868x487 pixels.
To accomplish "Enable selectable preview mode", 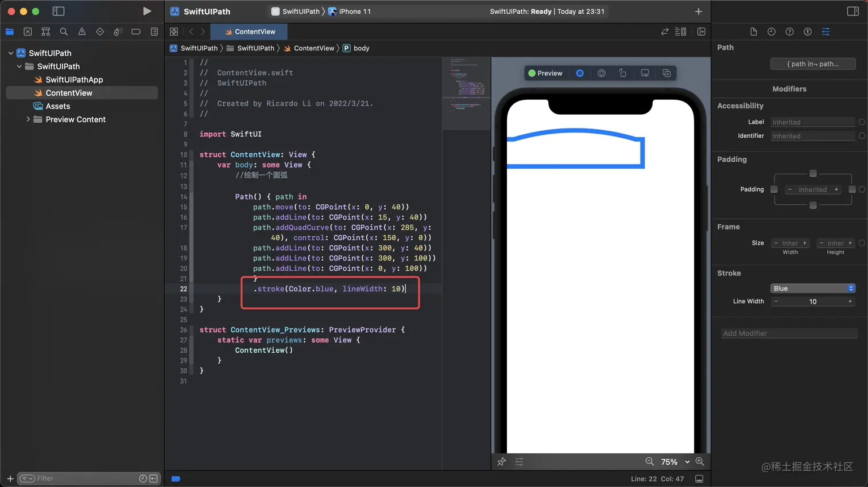I will coord(602,73).
